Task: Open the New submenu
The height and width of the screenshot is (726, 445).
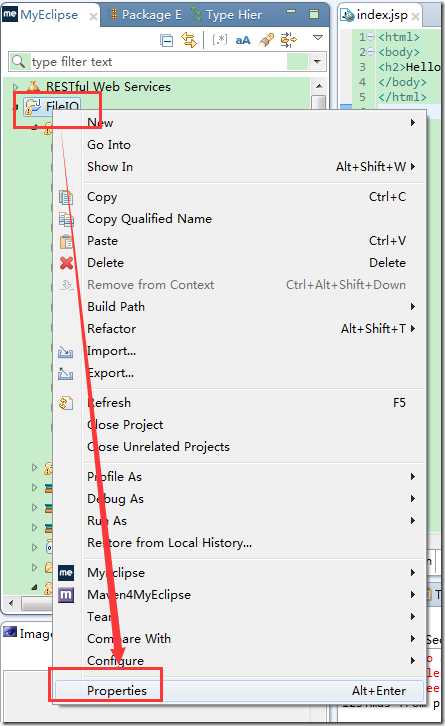Action: 239,123
